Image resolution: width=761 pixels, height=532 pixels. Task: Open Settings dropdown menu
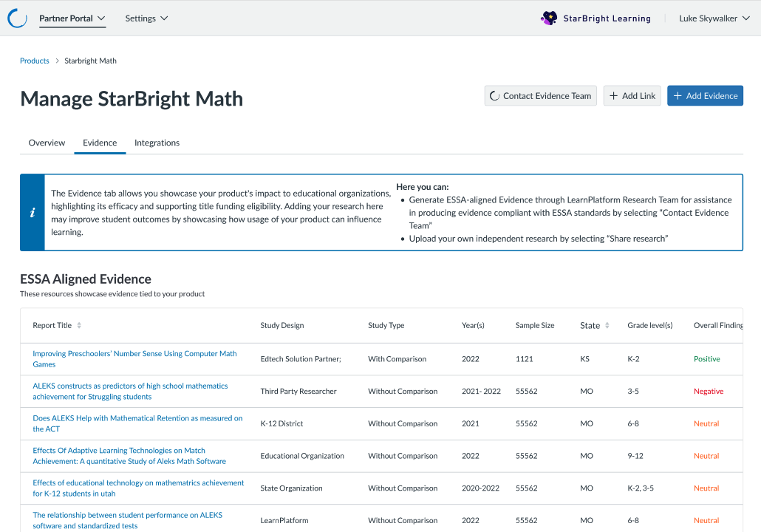(x=146, y=18)
